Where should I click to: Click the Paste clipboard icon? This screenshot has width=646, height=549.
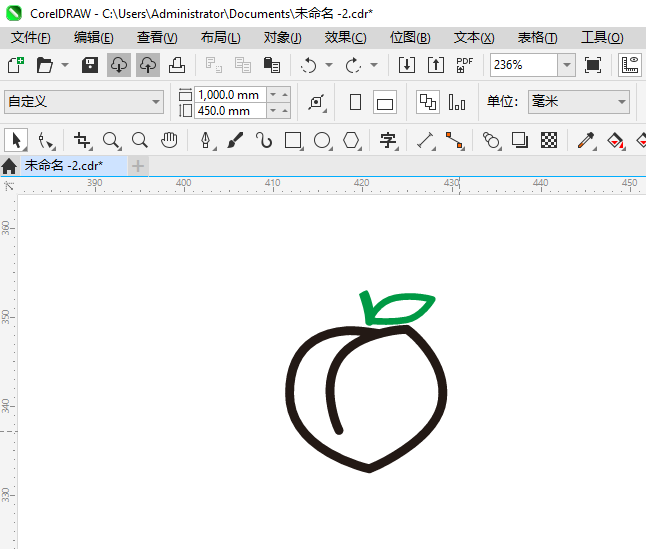point(272,65)
